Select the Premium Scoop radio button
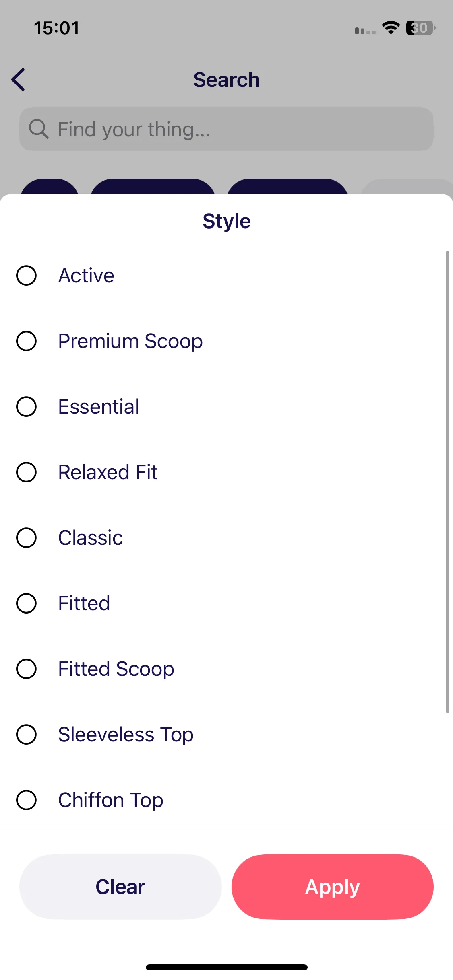The width and height of the screenshot is (453, 980). click(27, 341)
